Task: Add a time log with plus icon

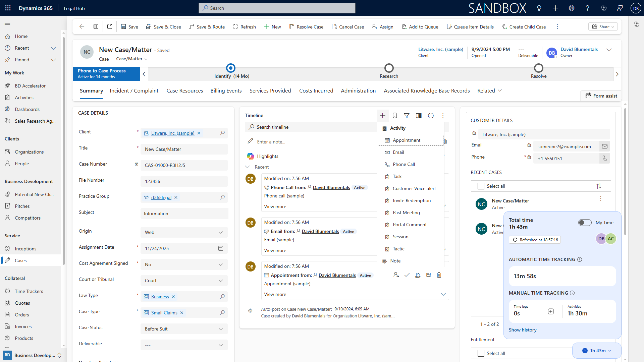Action: coord(551,311)
